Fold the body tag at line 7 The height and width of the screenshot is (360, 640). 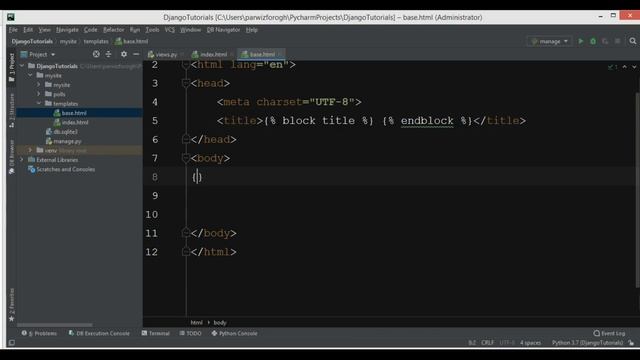point(185,158)
